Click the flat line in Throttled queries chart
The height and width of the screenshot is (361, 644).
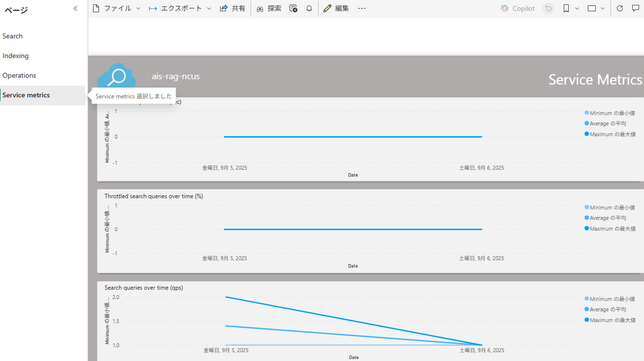(x=353, y=229)
